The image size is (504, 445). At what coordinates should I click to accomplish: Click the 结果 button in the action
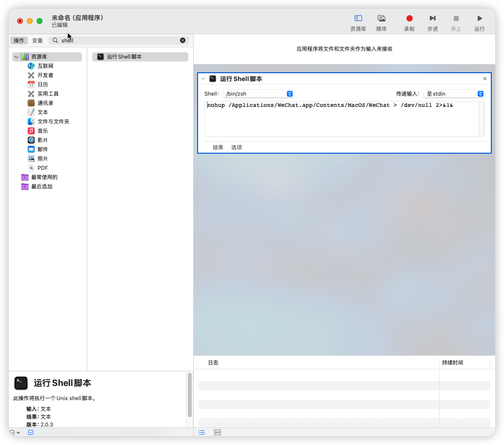(x=218, y=147)
